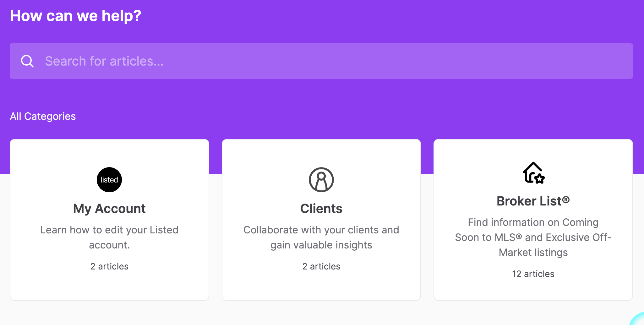Screen dimensions: 644x325
Task: Click the Clients person circle icon
Action: click(321, 180)
